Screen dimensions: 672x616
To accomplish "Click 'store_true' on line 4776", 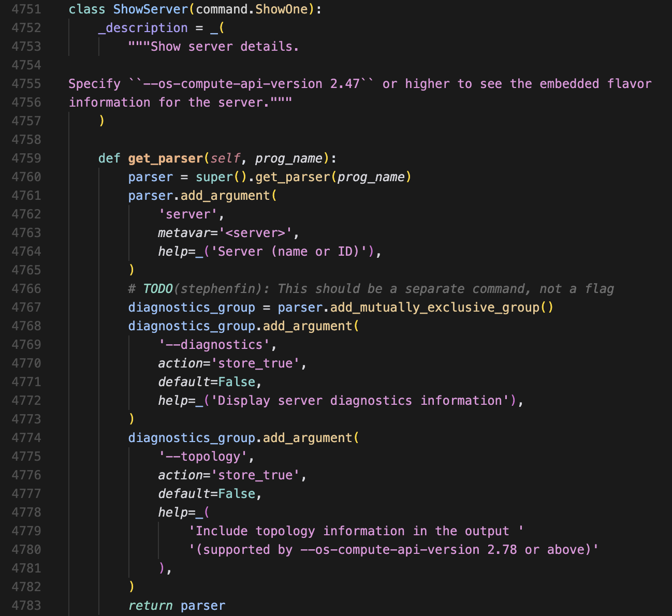I will click(x=255, y=475).
